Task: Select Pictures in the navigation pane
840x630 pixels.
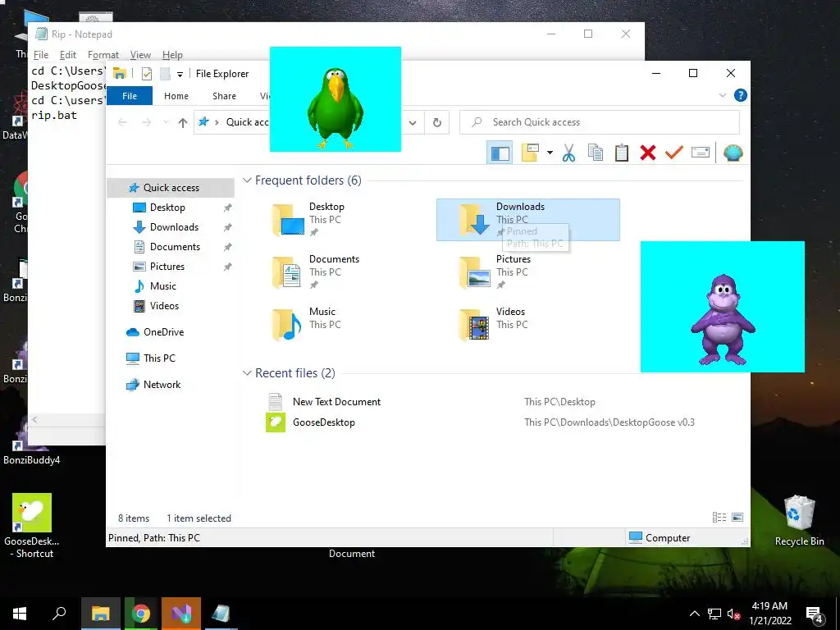Action: point(167,267)
